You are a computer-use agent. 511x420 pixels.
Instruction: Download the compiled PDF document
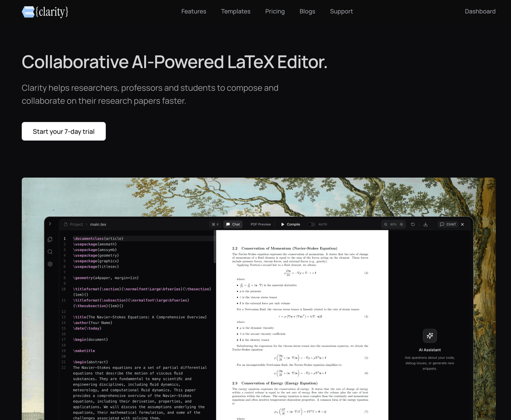point(425,224)
